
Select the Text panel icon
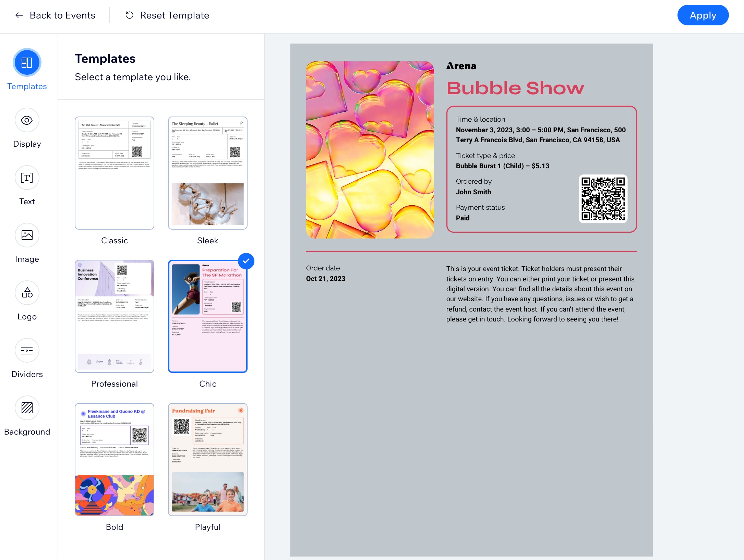[x=26, y=178]
